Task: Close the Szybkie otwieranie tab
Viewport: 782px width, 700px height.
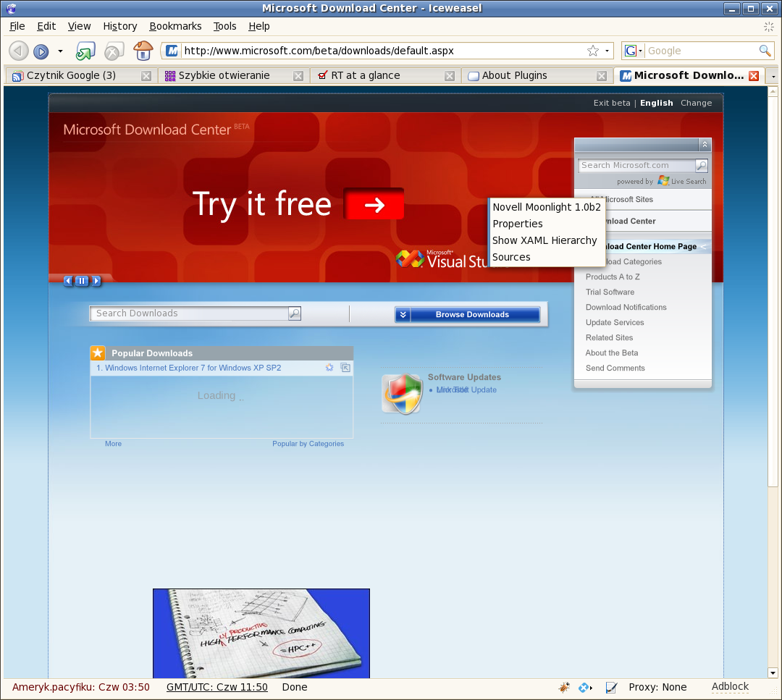Action: (298, 76)
